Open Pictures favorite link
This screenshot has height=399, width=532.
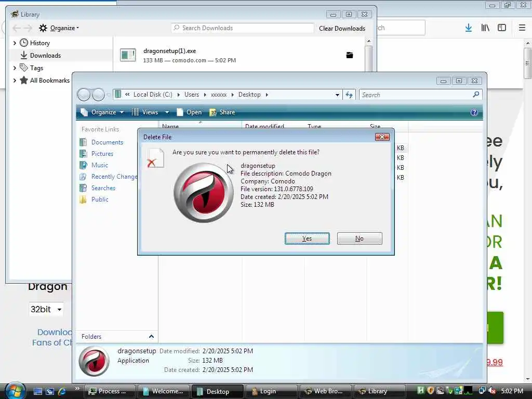102,154
